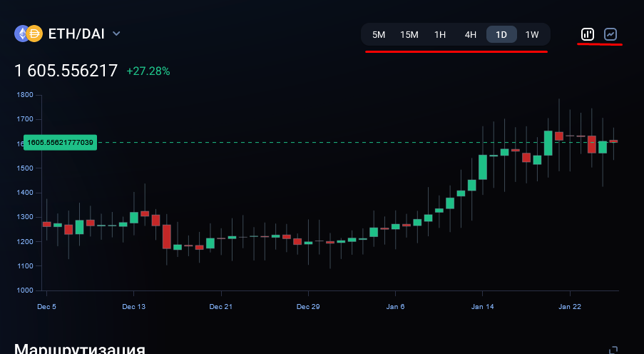Select the 4H timeframe
Screen dimensions: 644x354
[x=470, y=34]
